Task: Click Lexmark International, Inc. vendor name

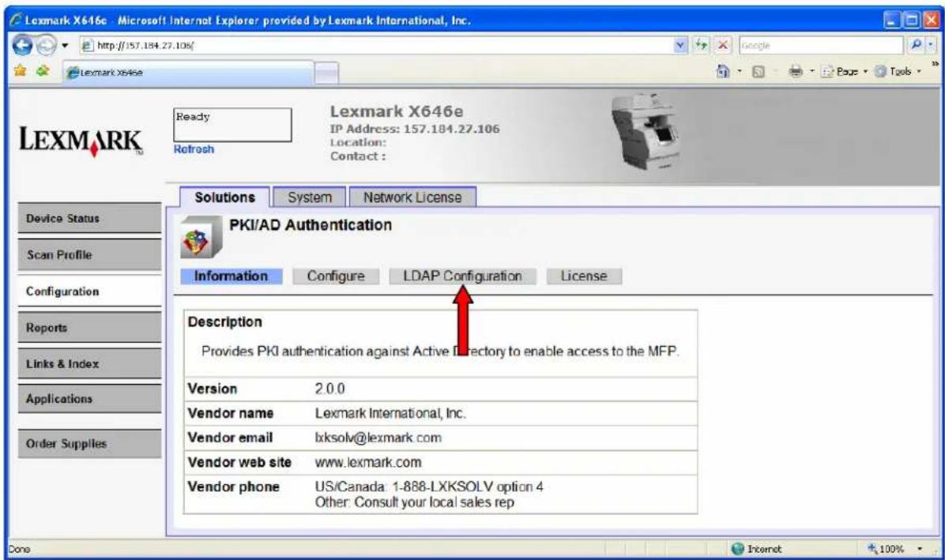Action: 390,413
